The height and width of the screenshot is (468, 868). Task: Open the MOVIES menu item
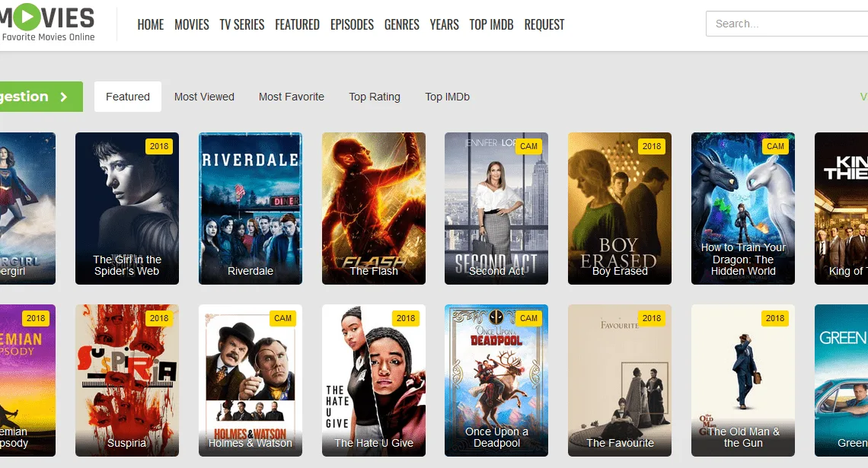(x=192, y=24)
